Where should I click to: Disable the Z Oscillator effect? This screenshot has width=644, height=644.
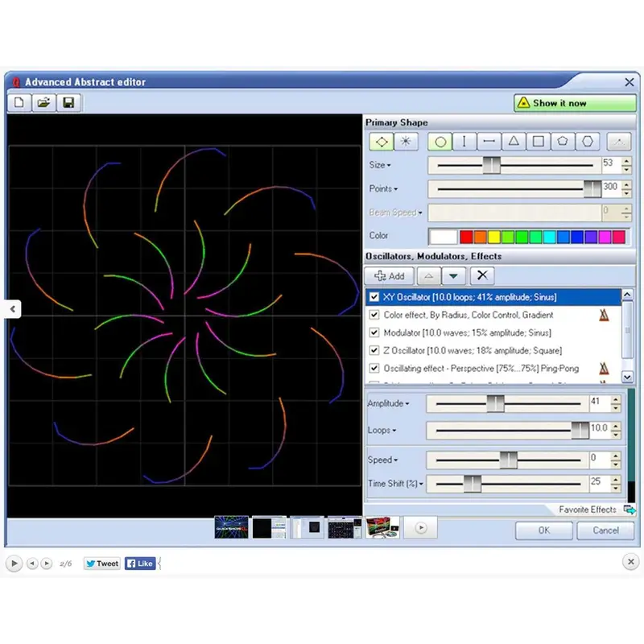point(374,350)
